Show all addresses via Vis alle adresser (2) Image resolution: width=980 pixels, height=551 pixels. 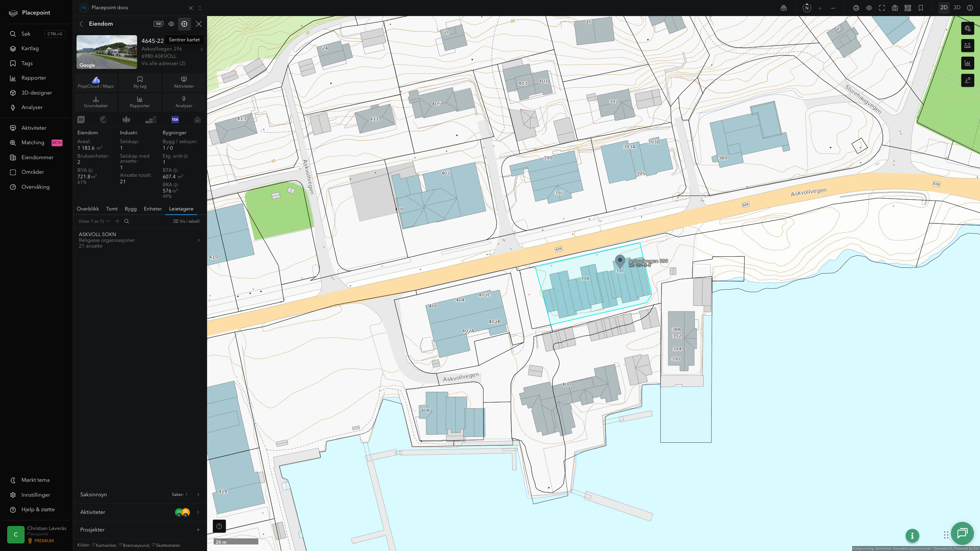pyautogui.click(x=163, y=64)
